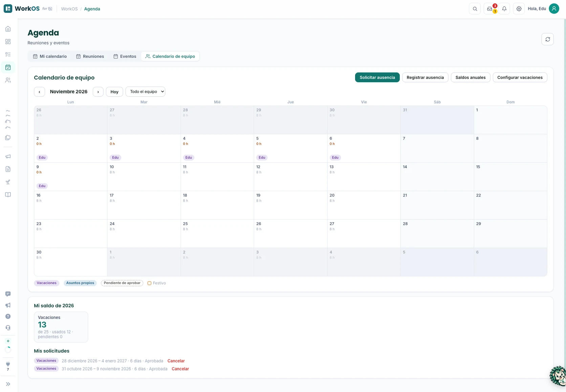Image resolution: width=566 pixels, height=392 pixels.
Task: Open the people/team icon in sidebar
Action: (8, 80)
